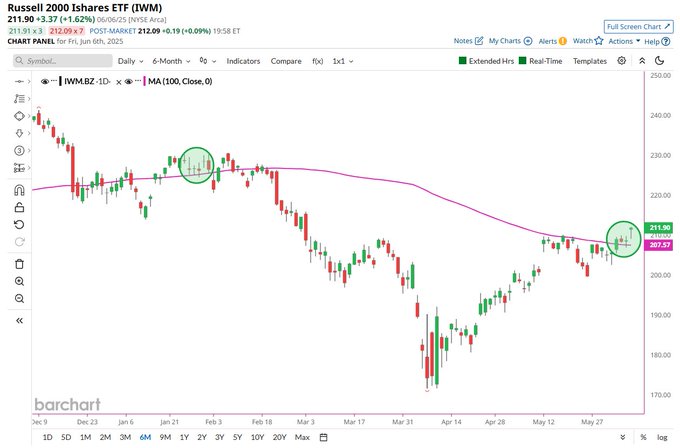Open chart settings gear
Screen dimensions: 680x448
click(x=621, y=61)
